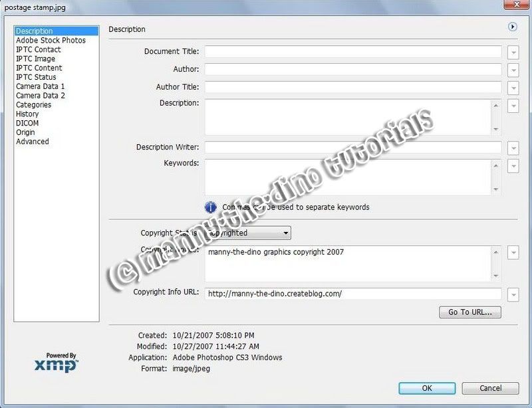Click the Powered By XMP logo

(57, 362)
